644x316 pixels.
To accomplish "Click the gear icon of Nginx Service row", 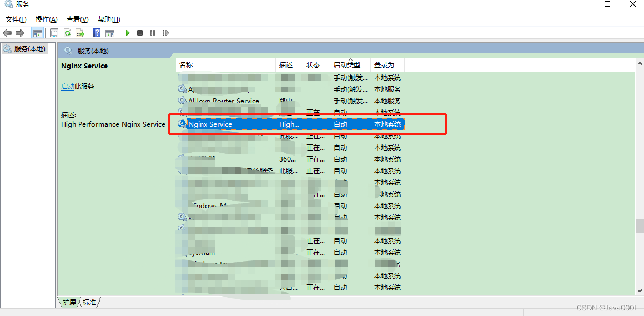I will (182, 124).
